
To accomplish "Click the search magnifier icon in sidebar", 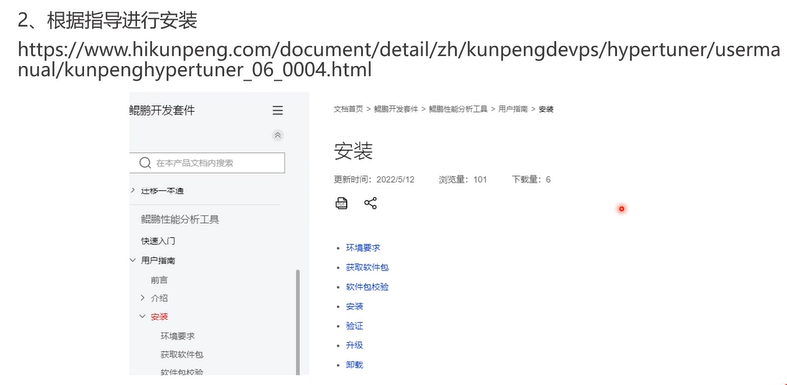I will click(x=145, y=163).
